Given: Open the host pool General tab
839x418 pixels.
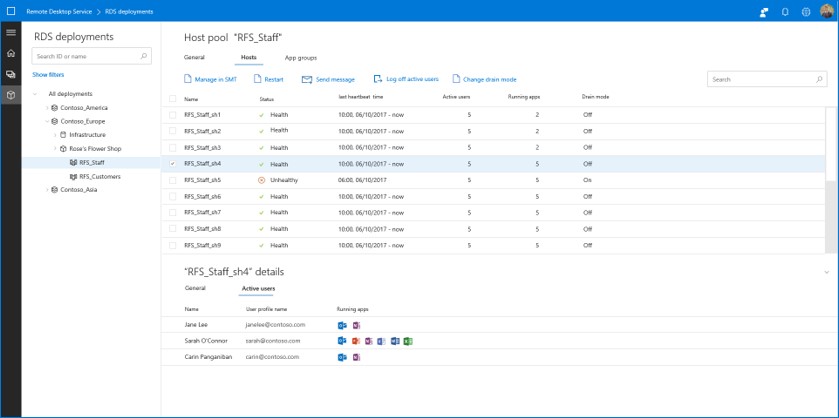Looking at the screenshot, I should 194,57.
